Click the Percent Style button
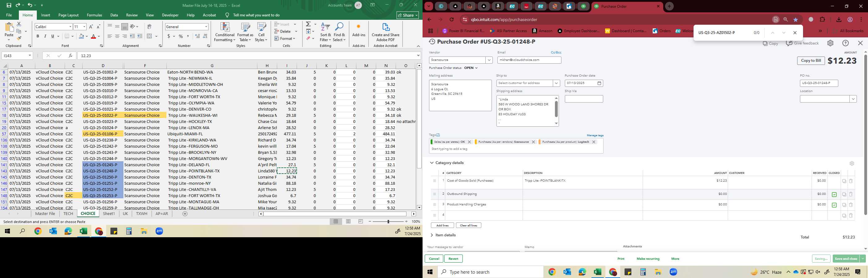Viewport: 868px width, 278px height. (181, 36)
